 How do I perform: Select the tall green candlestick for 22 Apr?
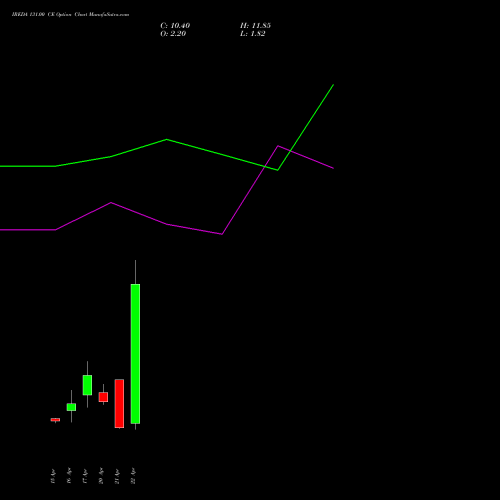coord(135,354)
